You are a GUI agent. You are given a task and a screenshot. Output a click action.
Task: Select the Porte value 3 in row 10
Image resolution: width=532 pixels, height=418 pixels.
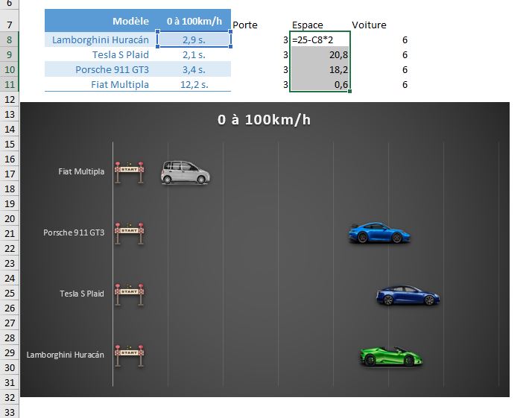coord(260,69)
